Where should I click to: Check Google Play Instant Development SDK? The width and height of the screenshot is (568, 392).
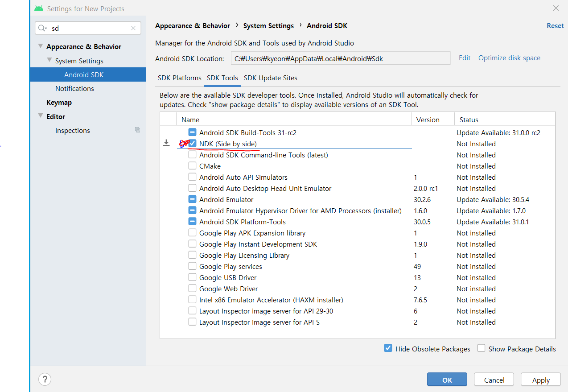[192, 244]
